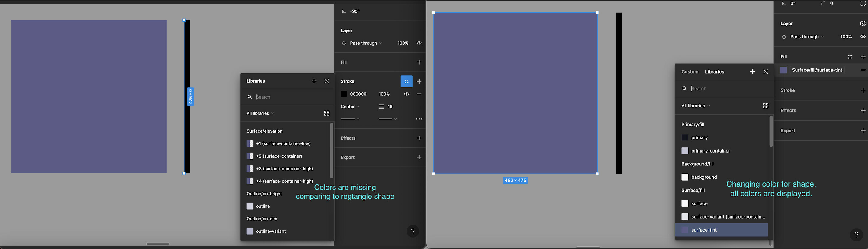Add an effect in the right Effects section

863,110
